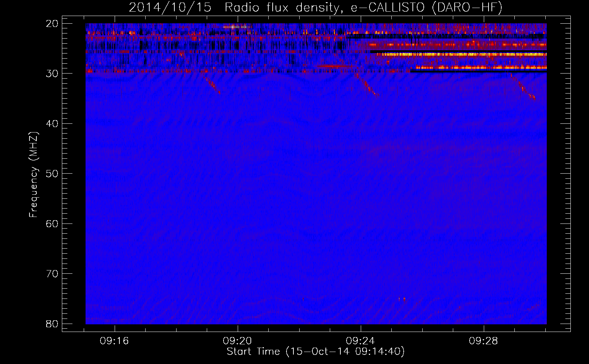Click the 'Start Time (15-Oct-14 09:14:40)' label
Image resolution: width=589 pixels, height=364 pixels.
pos(316,352)
